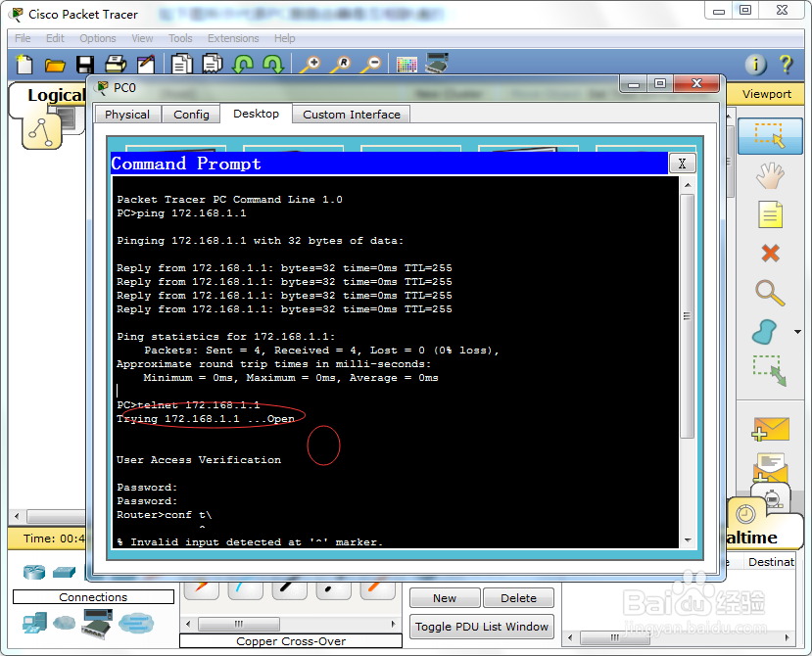Choose the Place Note tool

770,214
